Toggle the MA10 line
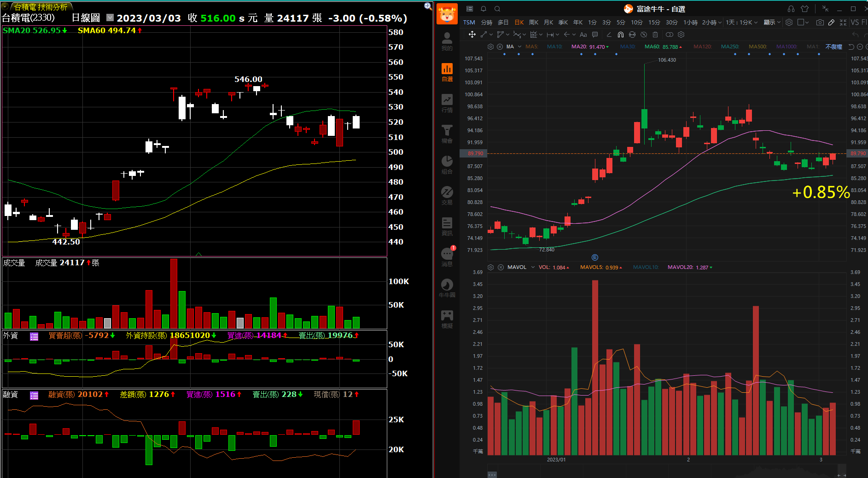Viewport: 868px width, 478px height. click(x=554, y=47)
